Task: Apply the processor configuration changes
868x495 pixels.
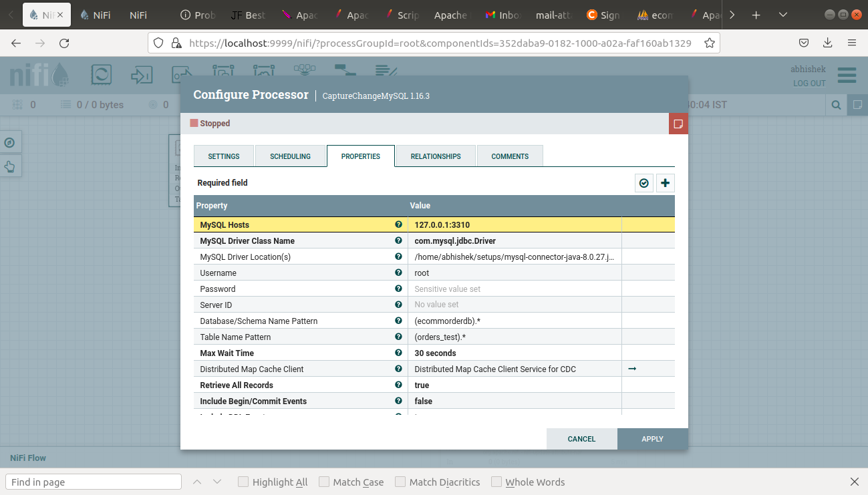Action: (652, 439)
